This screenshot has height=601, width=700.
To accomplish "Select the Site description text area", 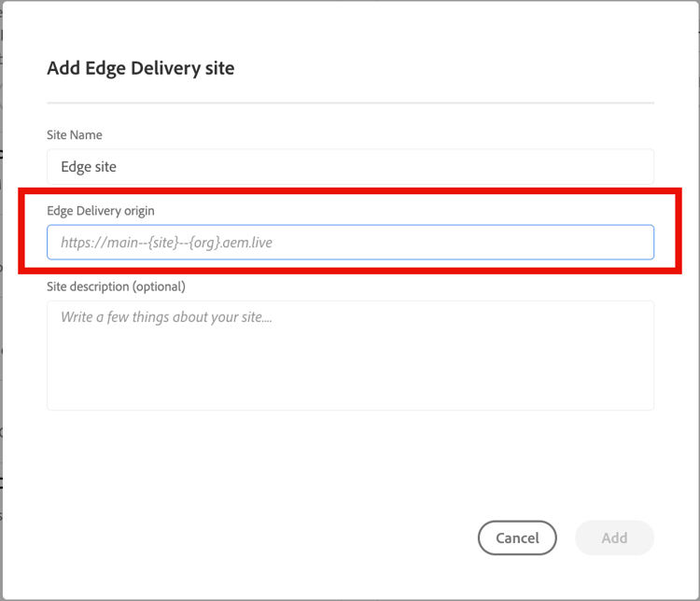I will click(350, 355).
